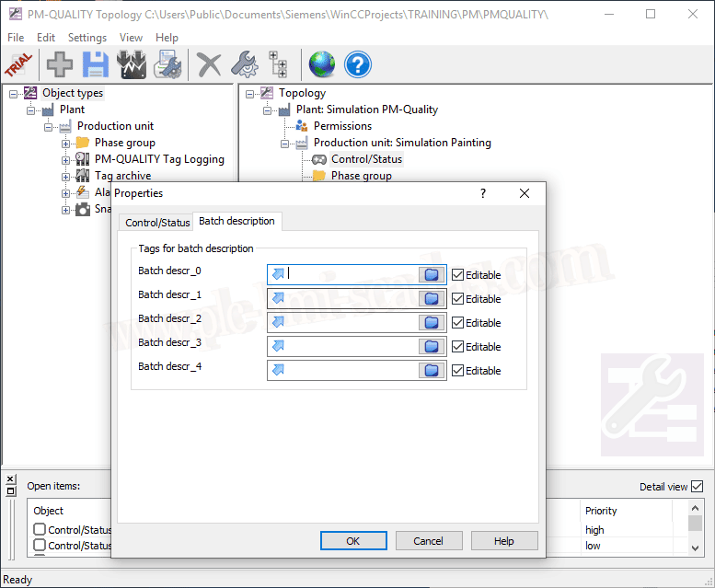Open the Settings menu

pyautogui.click(x=87, y=38)
